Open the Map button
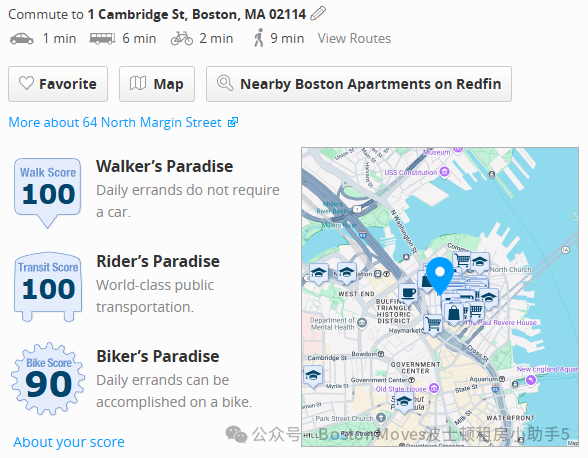Screen dimensions: 588x458 157,84
